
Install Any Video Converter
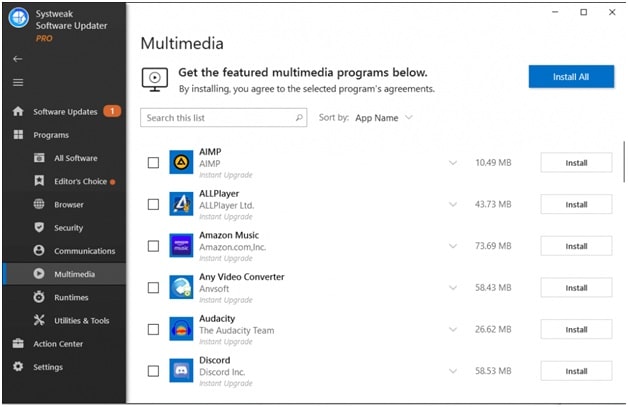576,288
